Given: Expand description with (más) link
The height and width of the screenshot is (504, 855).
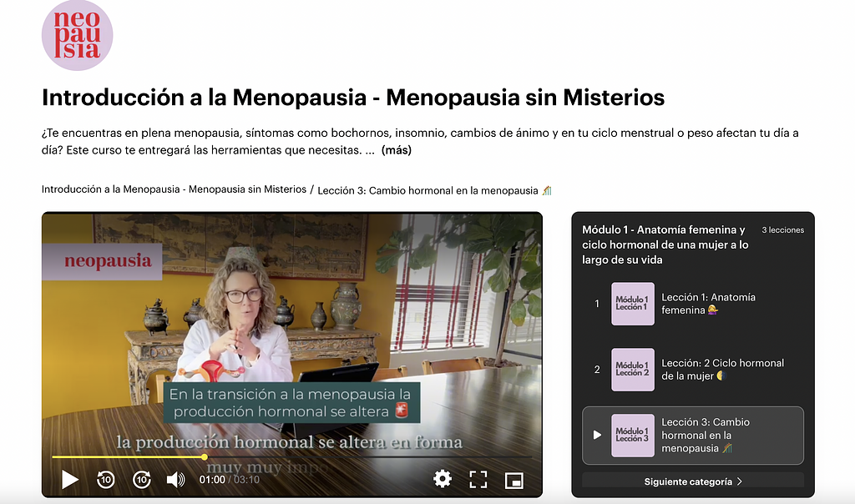Looking at the screenshot, I should pos(396,151).
